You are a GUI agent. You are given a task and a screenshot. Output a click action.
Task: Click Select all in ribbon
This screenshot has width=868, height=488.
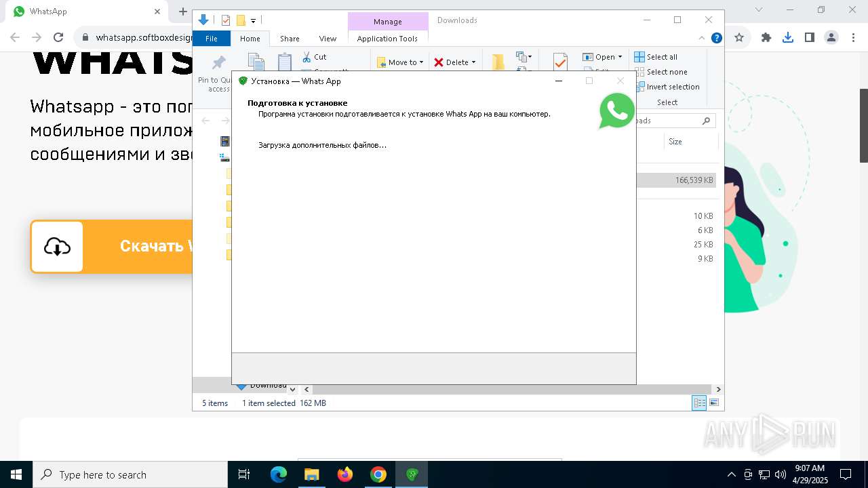[656, 57]
